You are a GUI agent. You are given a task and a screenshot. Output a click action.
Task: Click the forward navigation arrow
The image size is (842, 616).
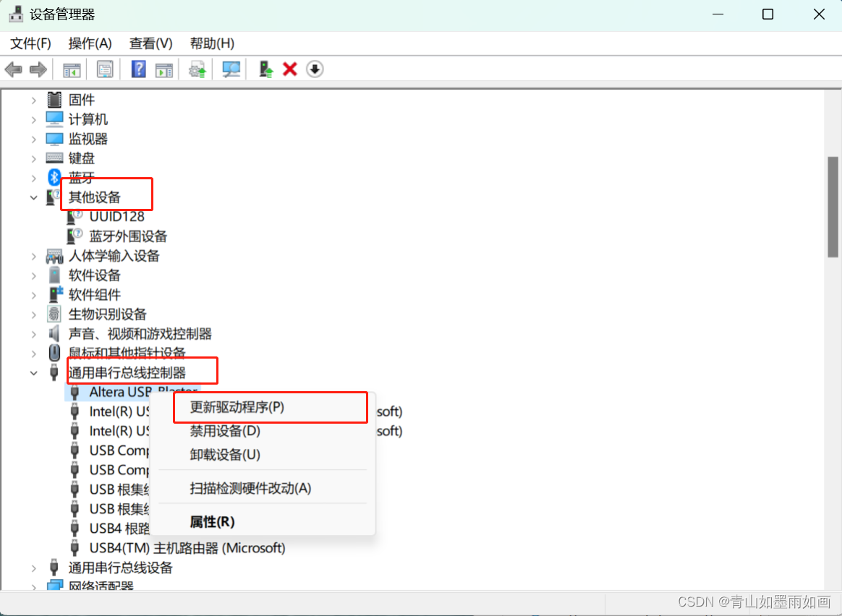(x=38, y=69)
